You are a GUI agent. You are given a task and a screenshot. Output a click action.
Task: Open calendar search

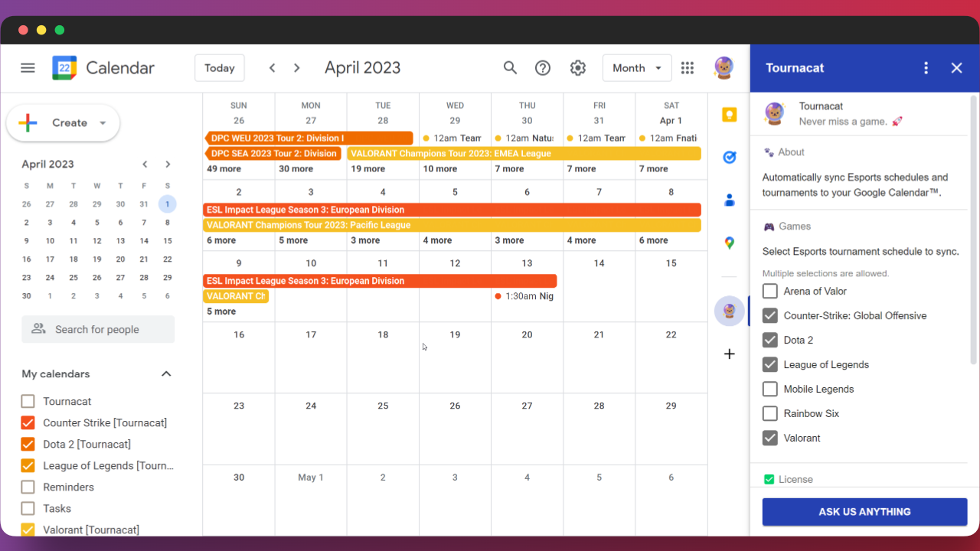click(510, 68)
